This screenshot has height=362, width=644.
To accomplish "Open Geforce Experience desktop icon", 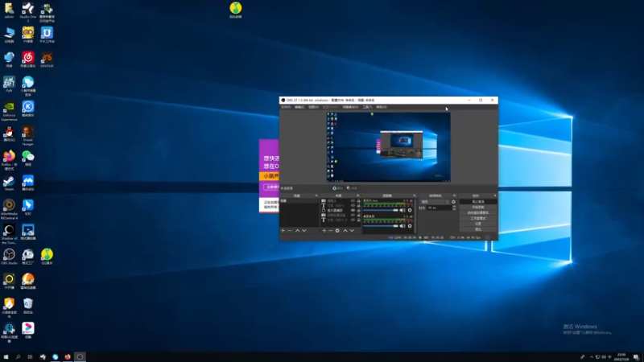I will tap(9, 111).
